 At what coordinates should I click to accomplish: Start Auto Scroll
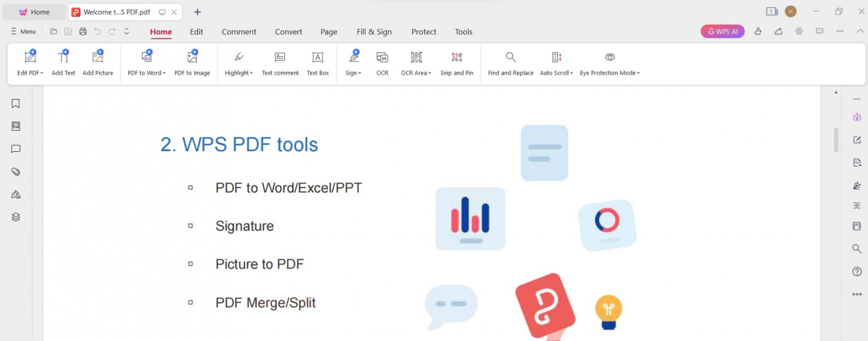[x=556, y=62]
